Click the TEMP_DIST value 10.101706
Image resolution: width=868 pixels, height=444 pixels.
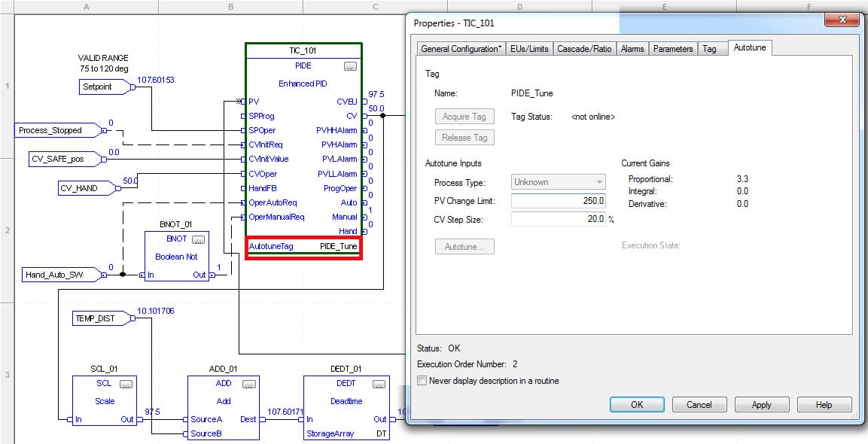coord(156,311)
